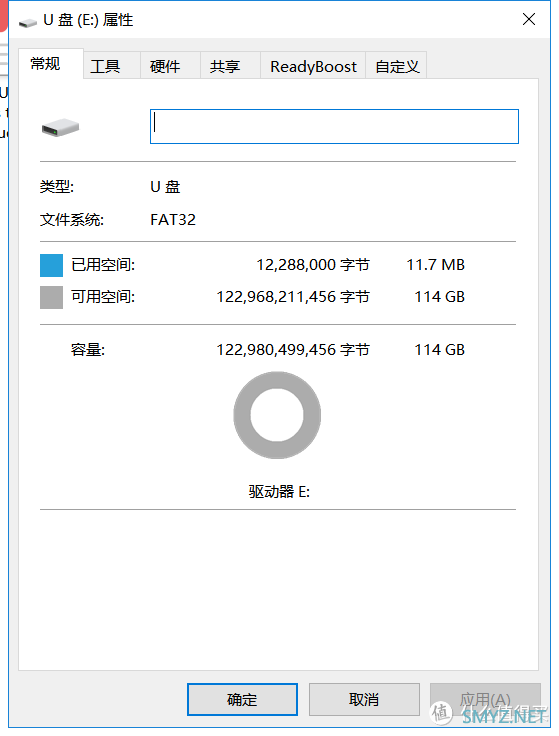Switch to the 自定义 tab
This screenshot has height=736, width=559.
397,66
